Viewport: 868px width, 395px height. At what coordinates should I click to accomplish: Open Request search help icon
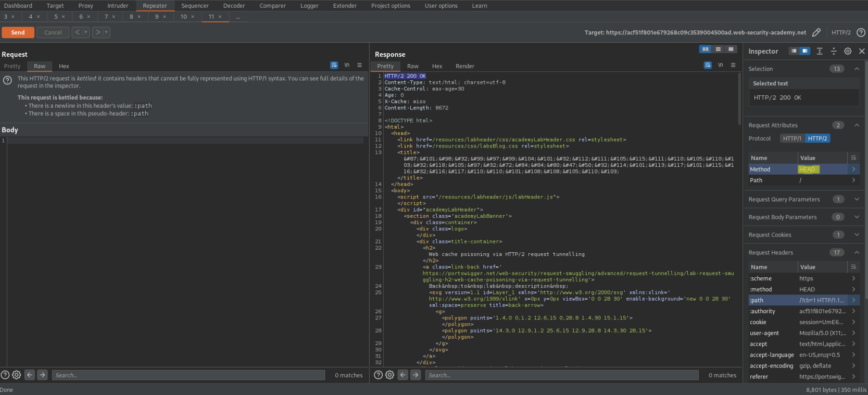pyautogui.click(x=5, y=375)
